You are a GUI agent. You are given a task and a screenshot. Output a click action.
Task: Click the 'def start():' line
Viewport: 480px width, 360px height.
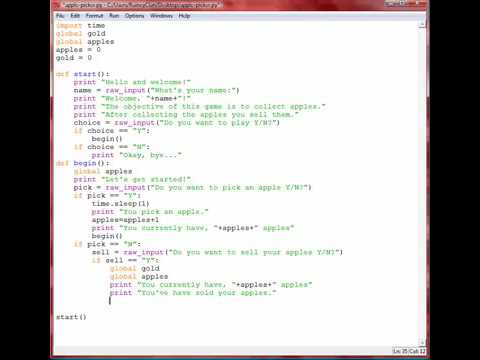pyautogui.click(x=83, y=74)
